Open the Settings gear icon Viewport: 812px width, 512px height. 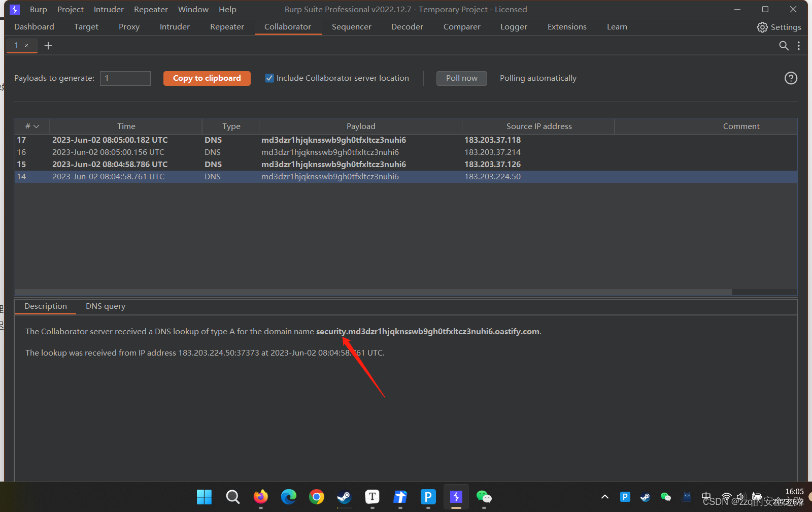pos(762,27)
